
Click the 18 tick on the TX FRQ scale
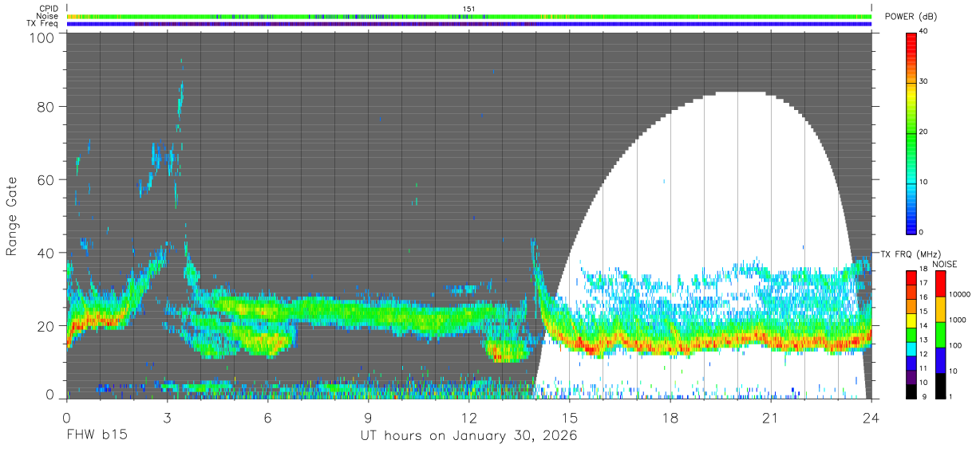(924, 270)
